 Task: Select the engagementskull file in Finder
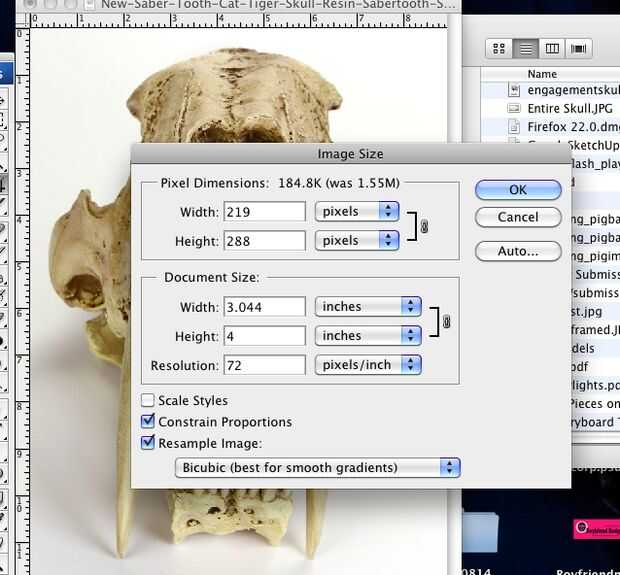point(573,90)
